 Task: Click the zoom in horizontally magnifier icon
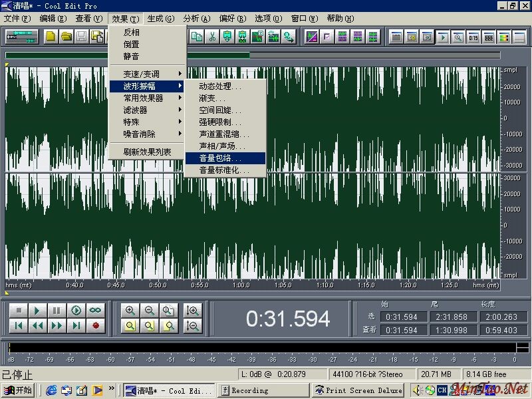(x=130, y=311)
